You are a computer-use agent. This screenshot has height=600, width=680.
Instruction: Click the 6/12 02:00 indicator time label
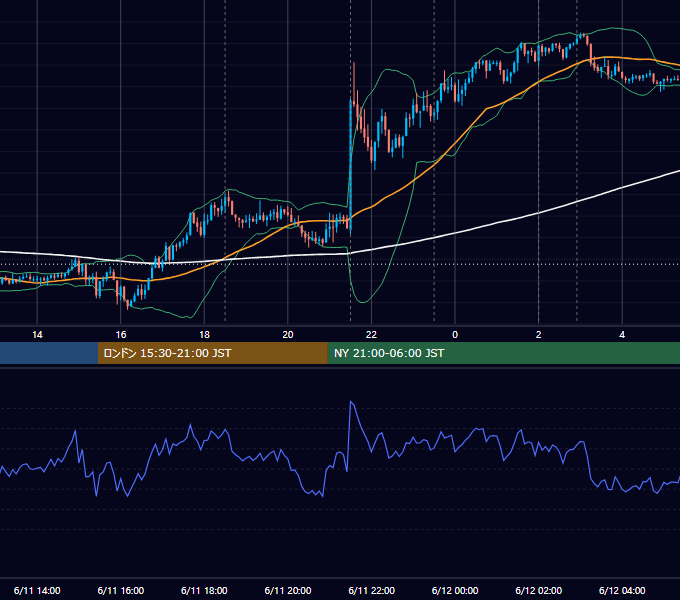pyautogui.click(x=539, y=590)
